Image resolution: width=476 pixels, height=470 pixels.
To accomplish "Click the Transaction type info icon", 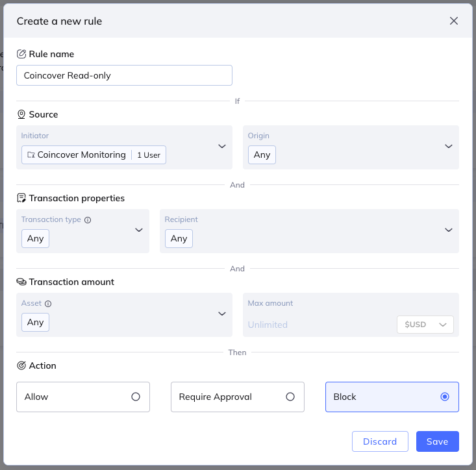I will 88,220.
